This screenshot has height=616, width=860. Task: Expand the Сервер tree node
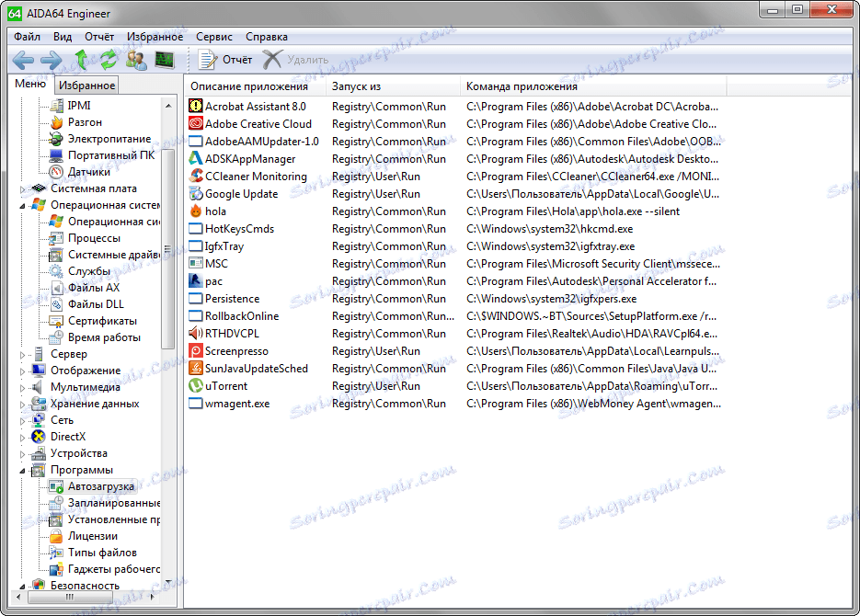tap(23, 355)
